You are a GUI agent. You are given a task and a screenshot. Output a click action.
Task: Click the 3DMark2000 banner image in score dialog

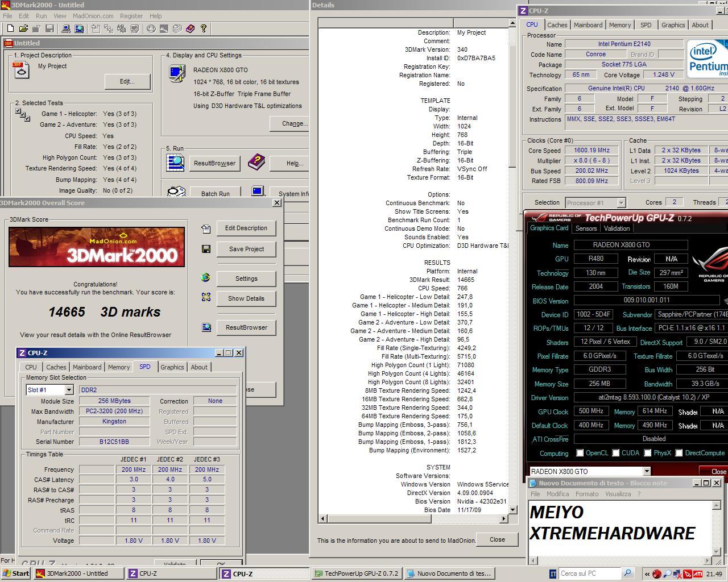[97, 247]
